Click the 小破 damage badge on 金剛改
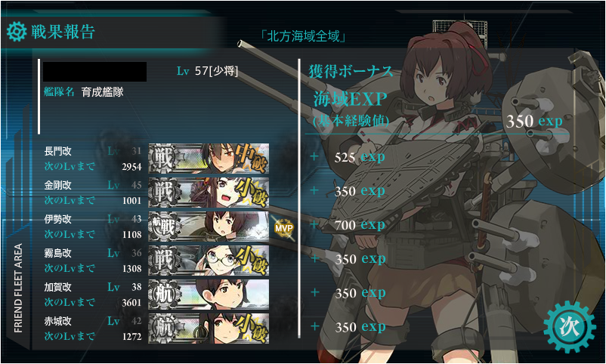The image size is (606, 364). pos(253,192)
